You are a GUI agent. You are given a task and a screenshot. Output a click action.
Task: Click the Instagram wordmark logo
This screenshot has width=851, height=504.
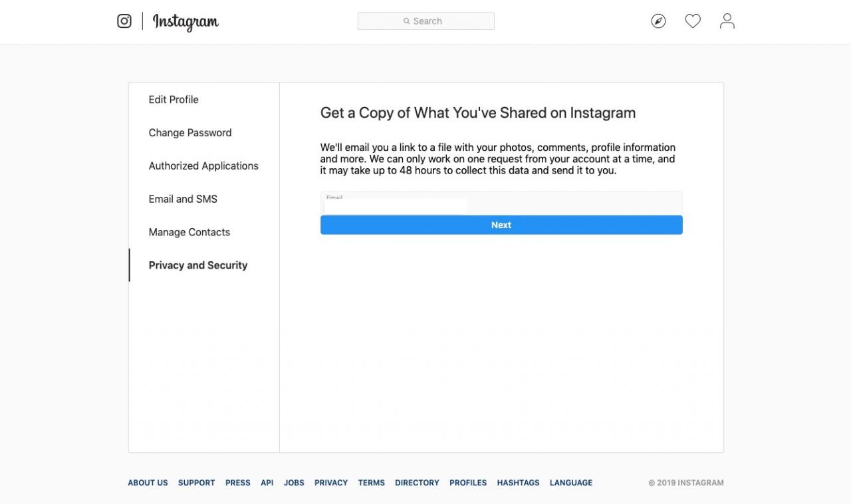pyautogui.click(x=185, y=22)
